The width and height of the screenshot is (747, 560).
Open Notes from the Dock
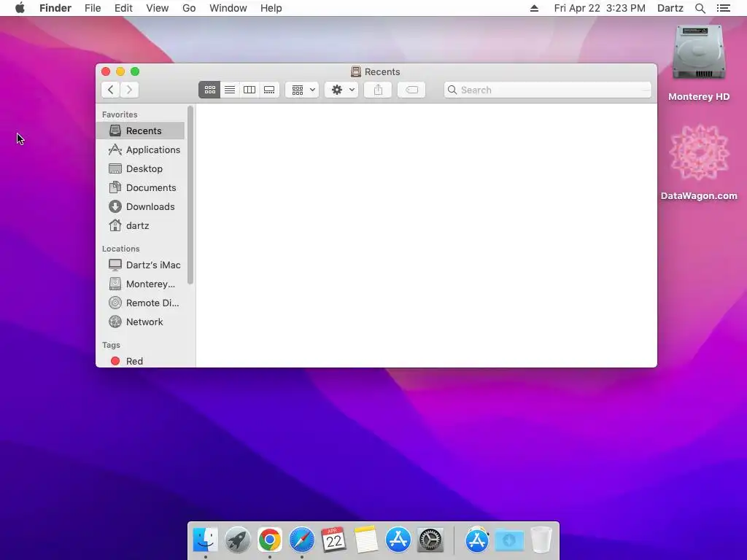(x=366, y=540)
